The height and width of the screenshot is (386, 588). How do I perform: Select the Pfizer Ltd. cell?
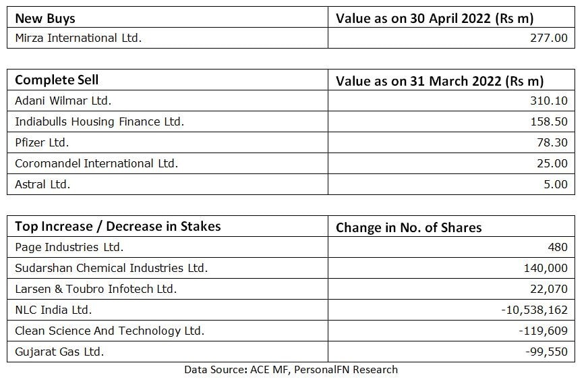coord(42,142)
